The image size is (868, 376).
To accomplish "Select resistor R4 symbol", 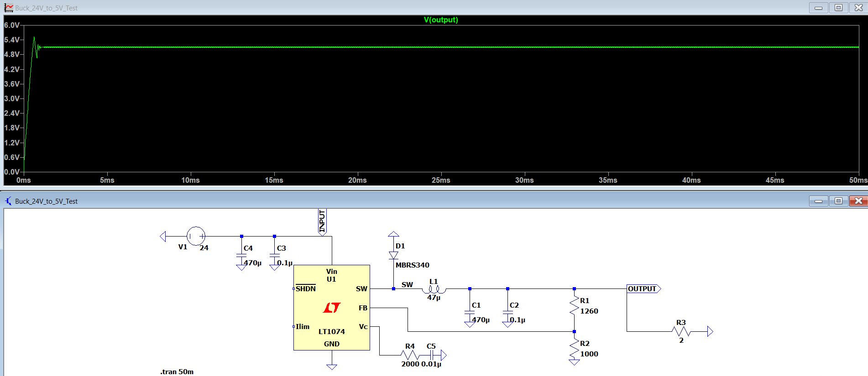I will point(410,355).
